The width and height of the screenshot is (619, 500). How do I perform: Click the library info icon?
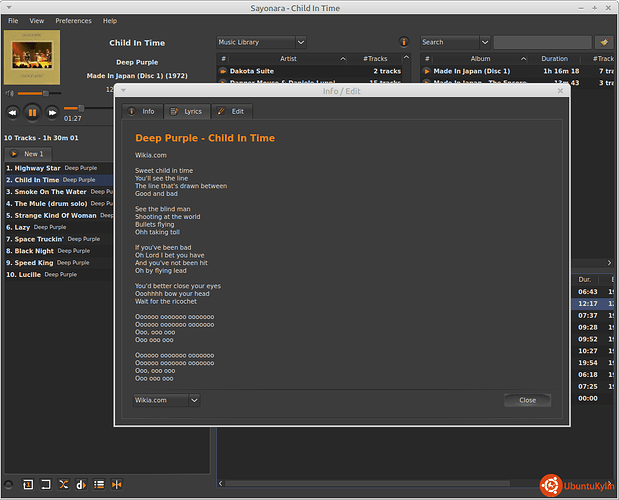pyautogui.click(x=403, y=42)
